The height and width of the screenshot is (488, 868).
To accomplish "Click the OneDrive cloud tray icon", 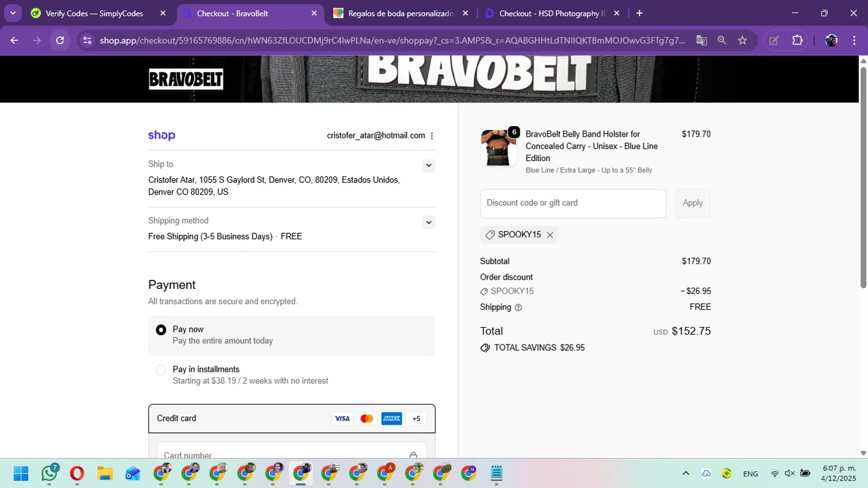I will coord(706,474).
